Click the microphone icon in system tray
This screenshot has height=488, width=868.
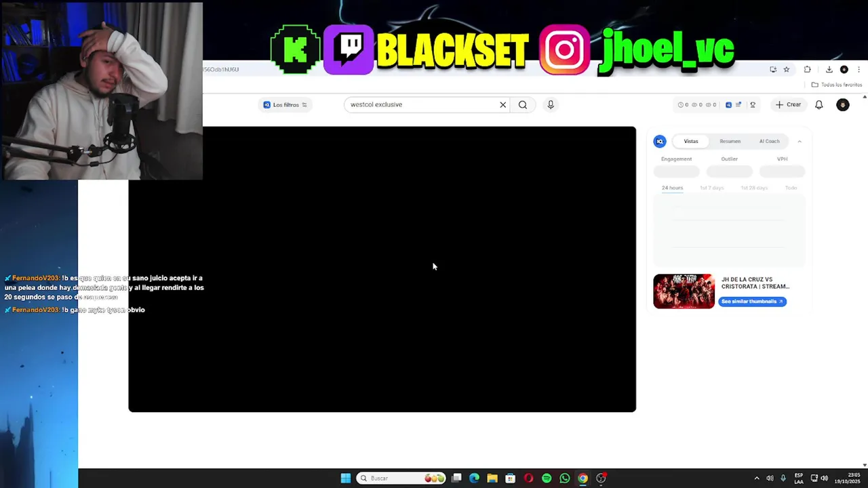pyautogui.click(x=783, y=479)
